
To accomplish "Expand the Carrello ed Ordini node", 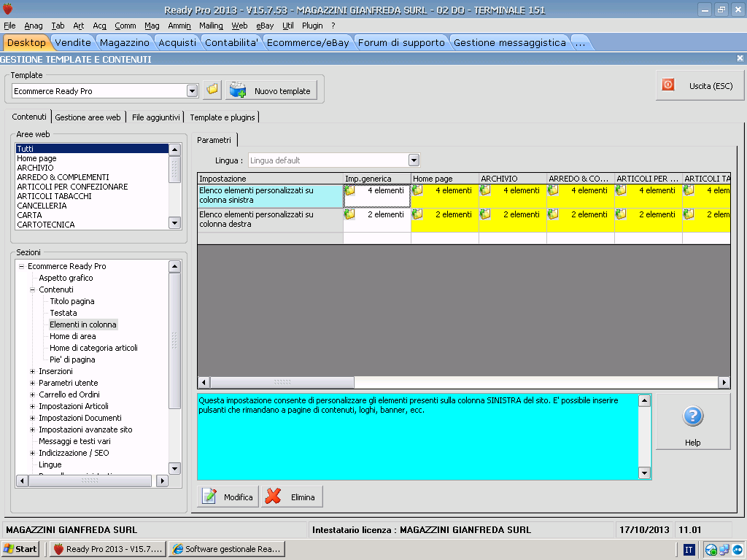I will [x=32, y=394].
